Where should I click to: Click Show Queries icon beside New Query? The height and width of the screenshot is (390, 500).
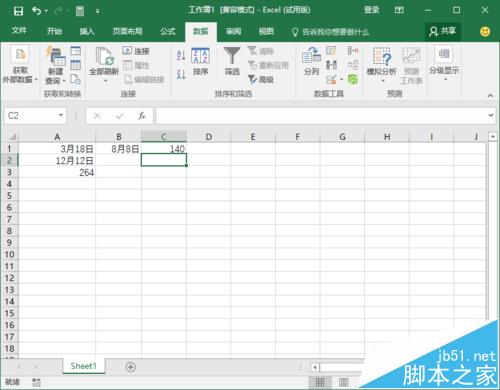pyautogui.click(x=76, y=51)
